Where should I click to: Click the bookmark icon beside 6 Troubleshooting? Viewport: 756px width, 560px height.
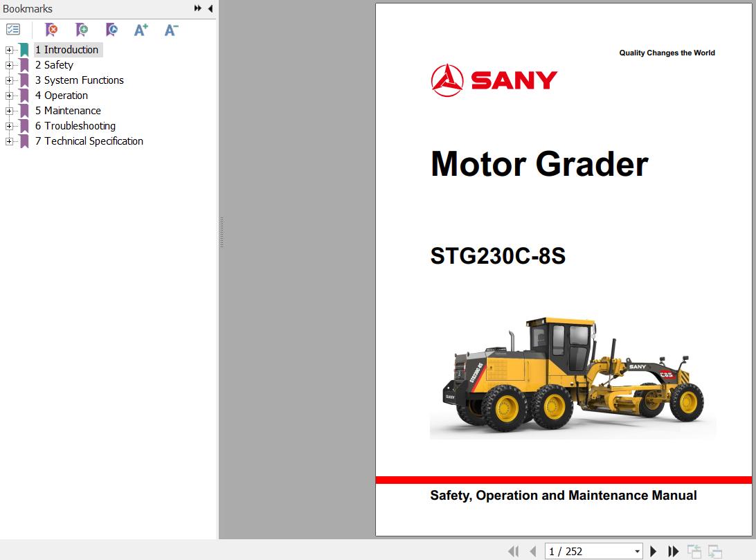24,126
